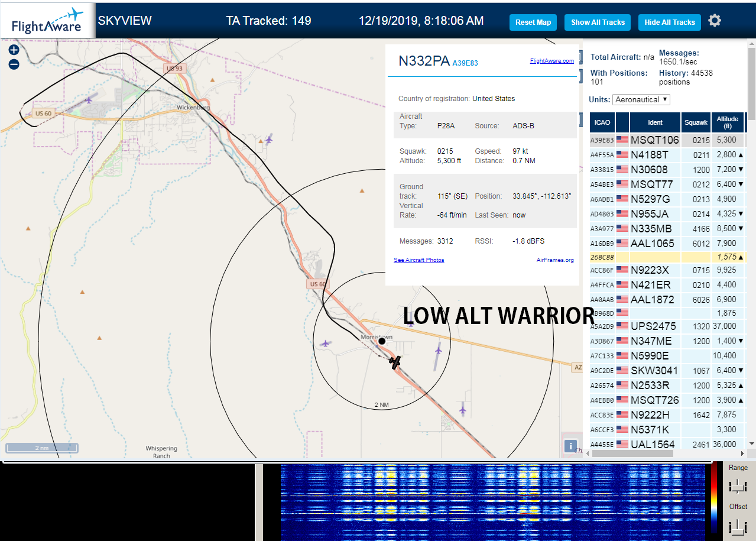
Task: Click Hide All Tracks button
Action: pyautogui.click(x=670, y=22)
